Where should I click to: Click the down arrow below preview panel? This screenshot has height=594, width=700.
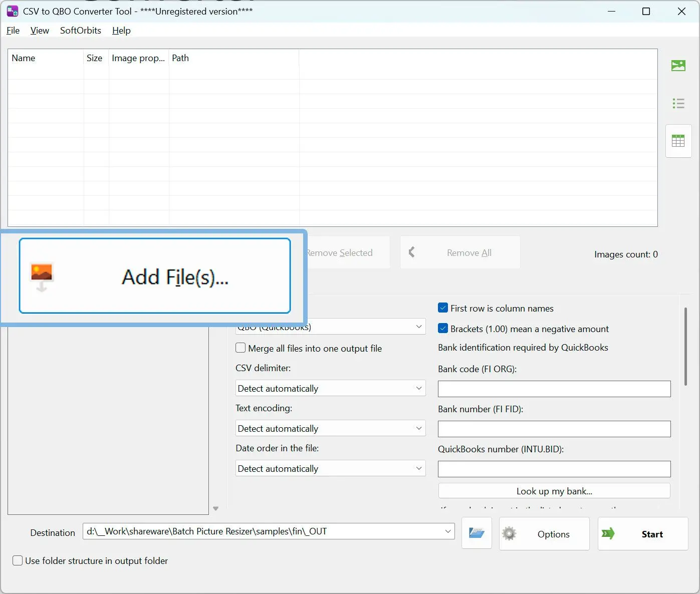coord(216,508)
